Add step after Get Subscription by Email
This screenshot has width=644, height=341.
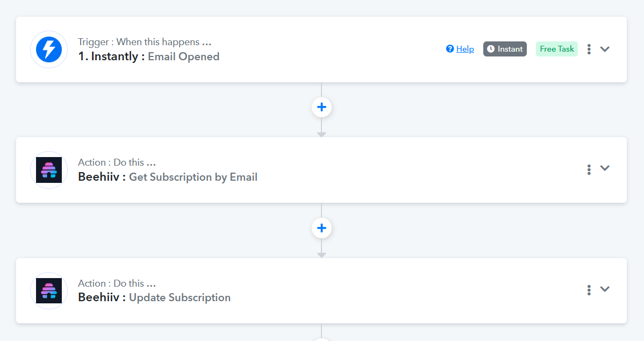click(x=321, y=228)
